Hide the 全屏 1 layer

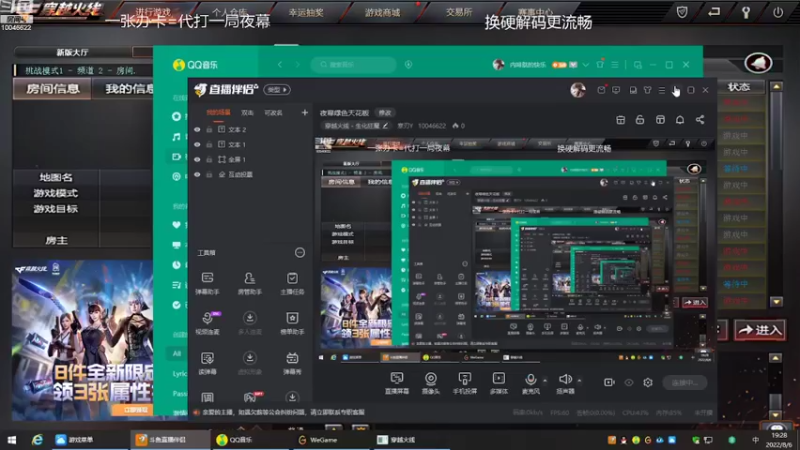click(x=197, y=159)
